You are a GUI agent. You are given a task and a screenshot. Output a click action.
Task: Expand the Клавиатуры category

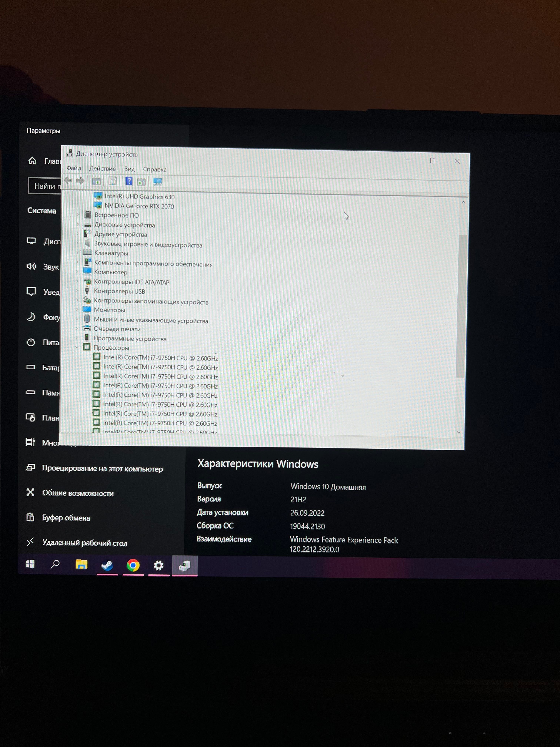coord(77,253)
